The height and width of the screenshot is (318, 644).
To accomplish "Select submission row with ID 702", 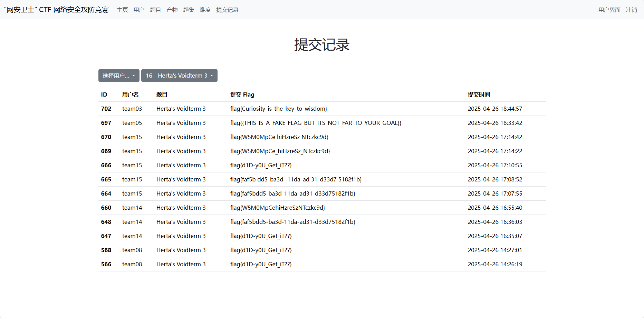I will [106, 109].
